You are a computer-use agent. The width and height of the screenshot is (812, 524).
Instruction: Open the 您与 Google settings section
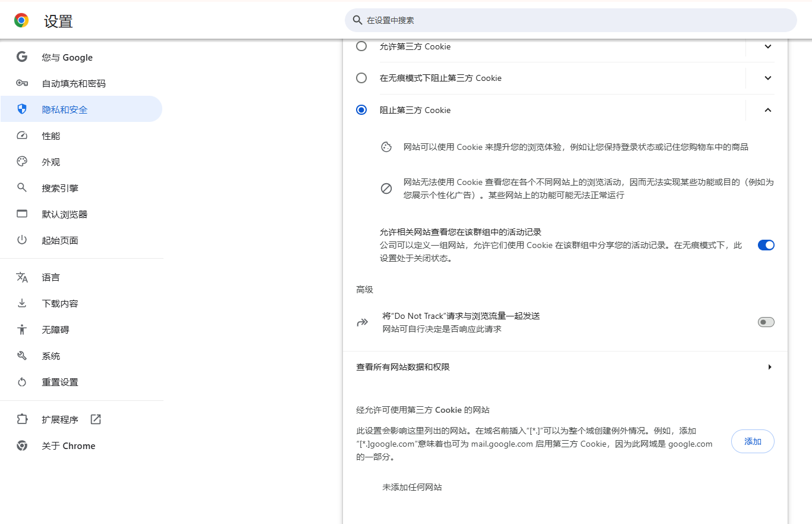[81, 57]
